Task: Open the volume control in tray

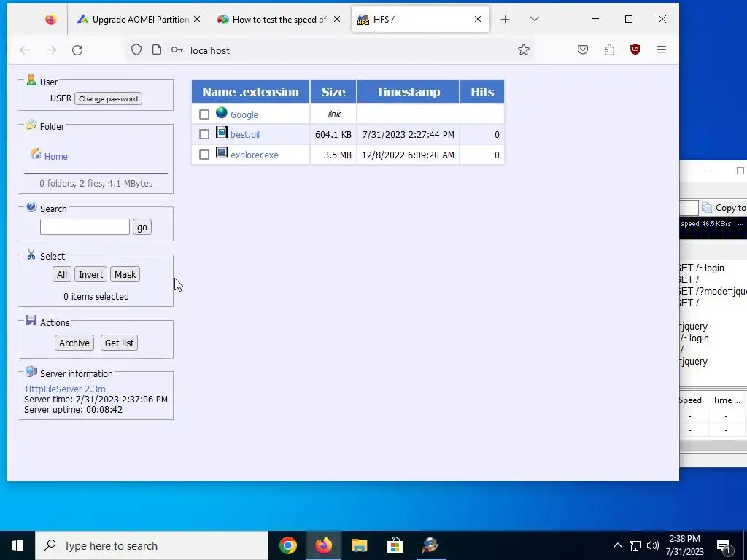Action: pos(653,545)
